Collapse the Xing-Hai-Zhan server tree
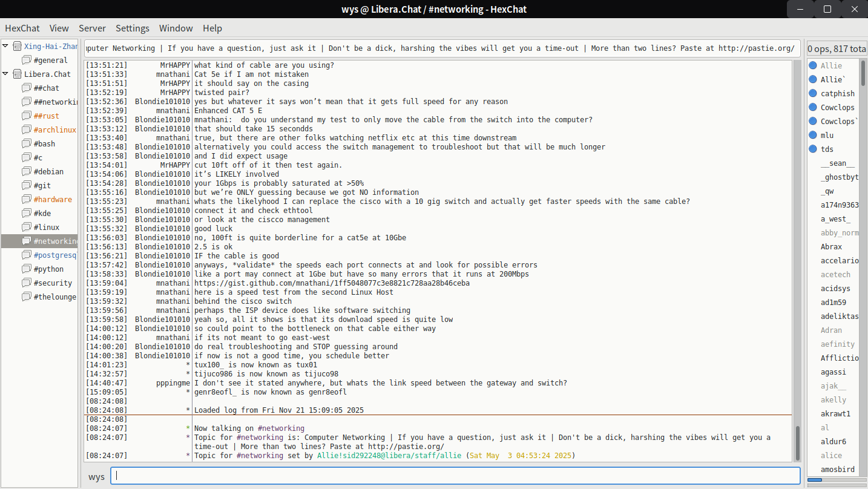This screenshot has width=868, height=489. 6,46
